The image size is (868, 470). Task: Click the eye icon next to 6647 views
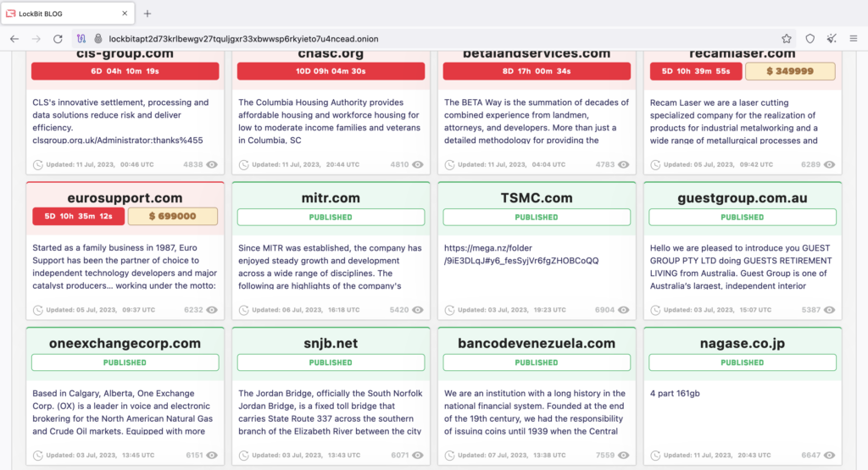tap(829, 455)
